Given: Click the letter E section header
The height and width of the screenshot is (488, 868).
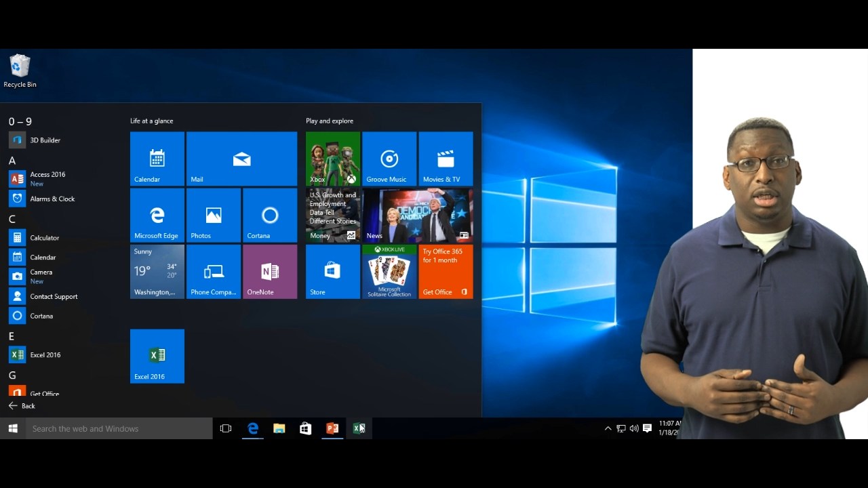Looking at the screenshot, I should tap(12, 336).
